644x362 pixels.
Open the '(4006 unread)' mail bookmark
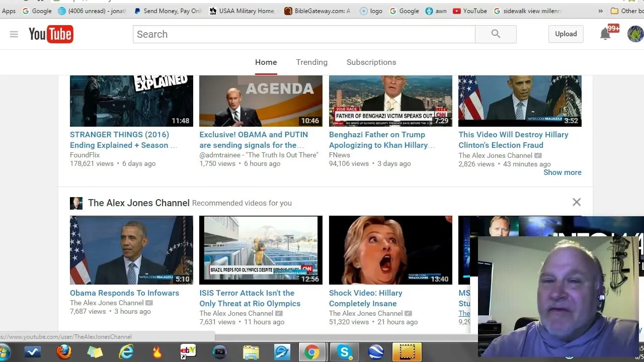[93, 11]
